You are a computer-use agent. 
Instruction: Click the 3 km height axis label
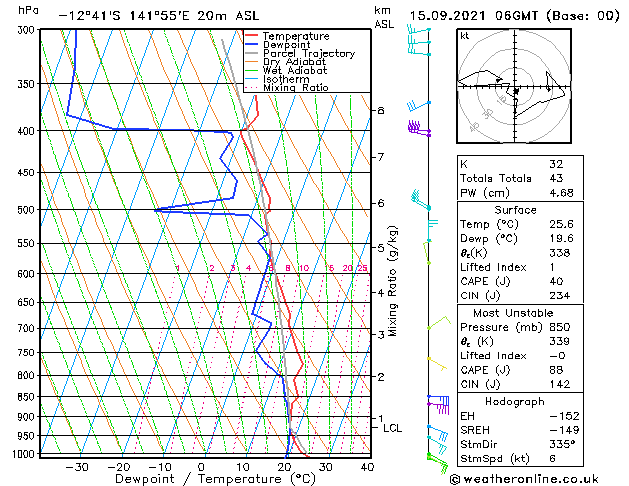coord(381,334)
